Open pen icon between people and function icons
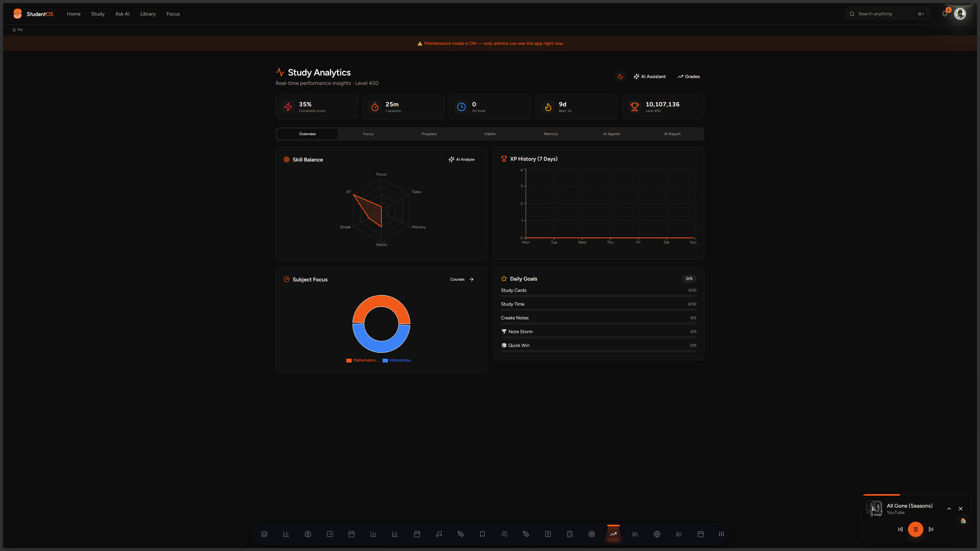The width and height of the screenshot is (980, 551). click(x=526, y=534)
